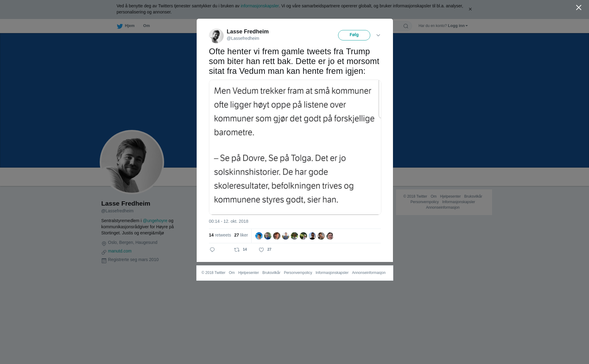Image resolution: width=589 pixels, height=364 pixels.
Task: Click the Twitter bird Hjem icon
Action: tap(120, 26)
